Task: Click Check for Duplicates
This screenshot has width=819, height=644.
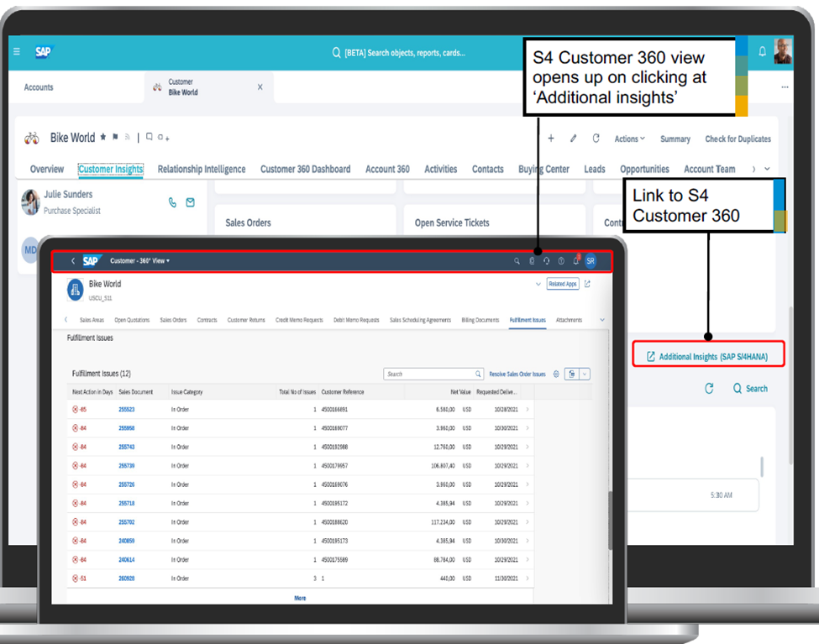Action: (738, 139)
